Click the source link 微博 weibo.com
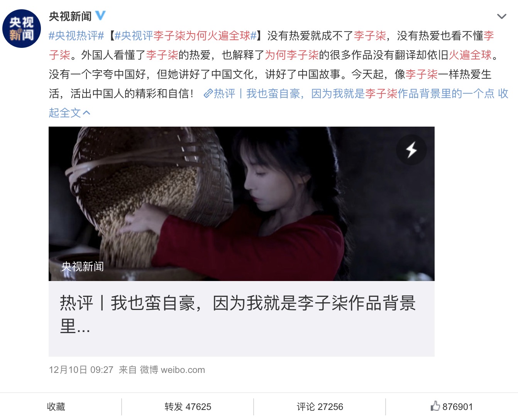The height and width of the screenshot is (420, 518). (172, 369)
